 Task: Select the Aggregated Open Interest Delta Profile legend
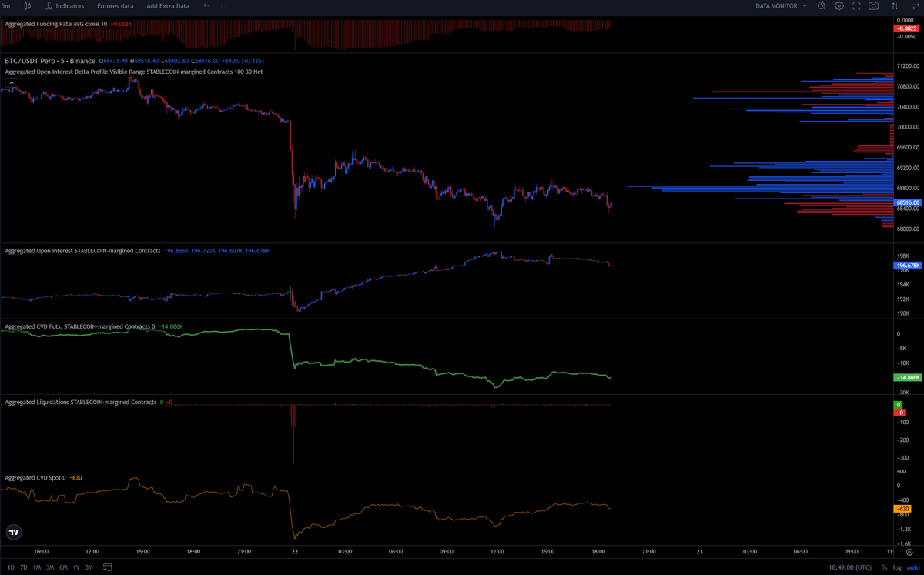[134, 72]
